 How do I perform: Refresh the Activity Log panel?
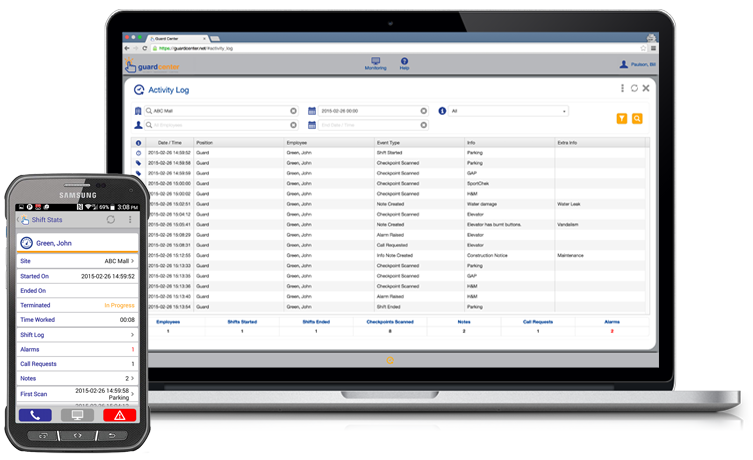pos(634,89)
